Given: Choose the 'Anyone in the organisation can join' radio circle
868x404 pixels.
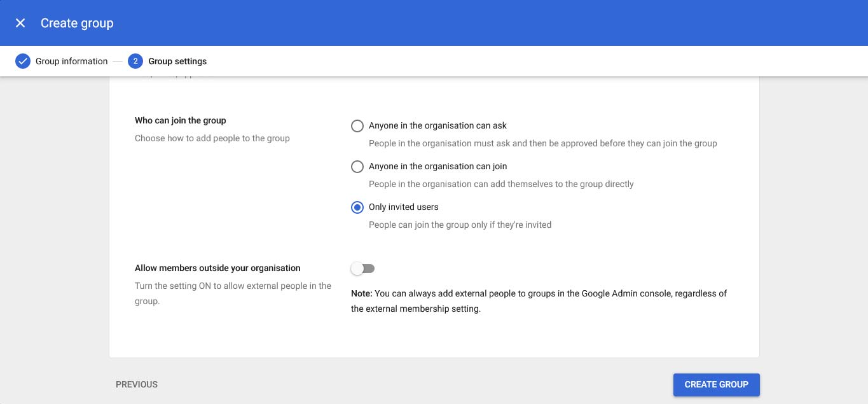Looking at the screenshot, I should click(x=357, y=167).
